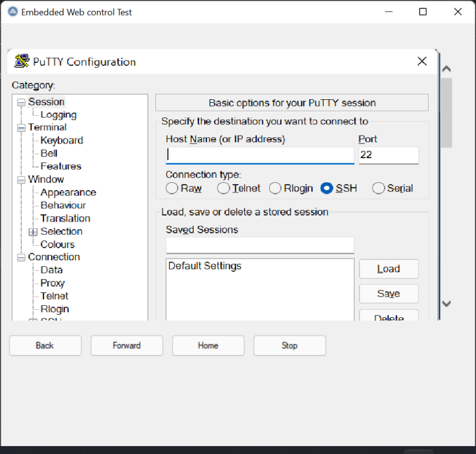
Task: Click the Forward button
Action: (x=126, y=346)
